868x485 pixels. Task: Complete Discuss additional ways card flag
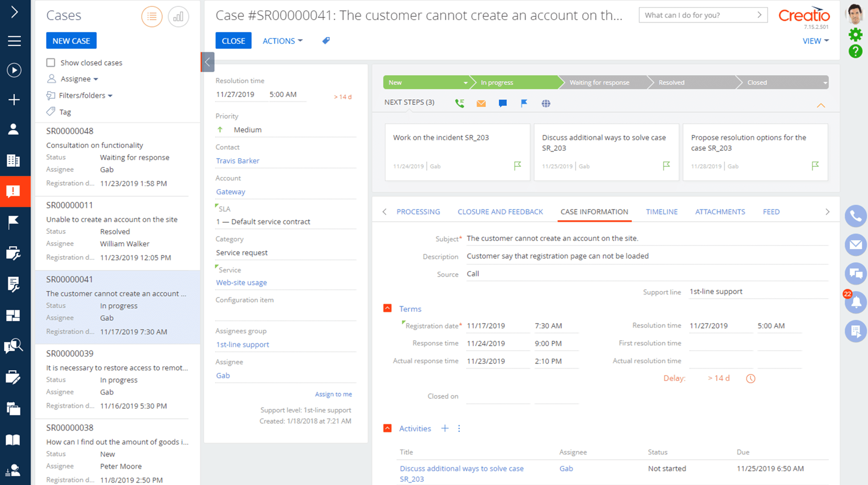666,166
